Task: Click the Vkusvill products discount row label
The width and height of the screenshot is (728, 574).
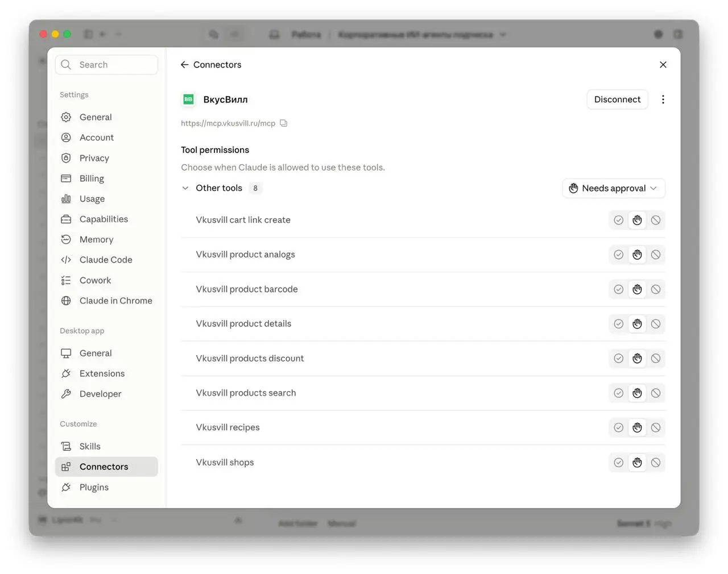Action: click(x=250, y=359)
